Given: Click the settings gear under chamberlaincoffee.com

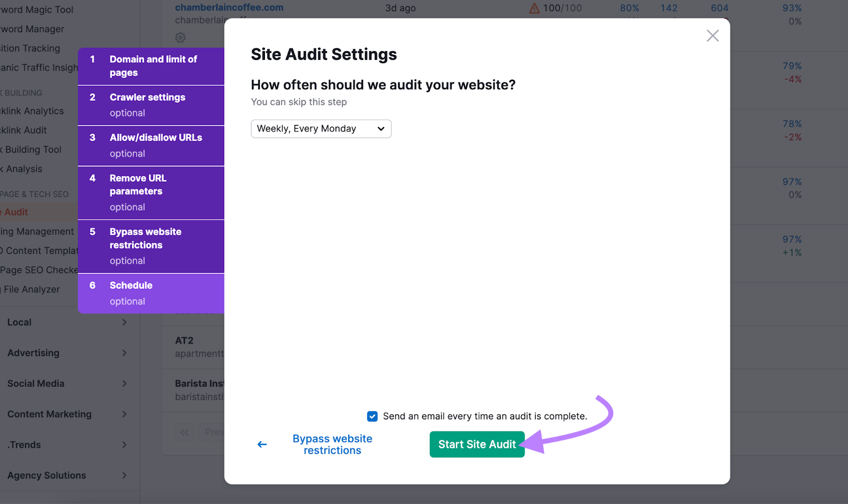Looking at the screenshot, I should pyautogui.click(x=180, y=37).
